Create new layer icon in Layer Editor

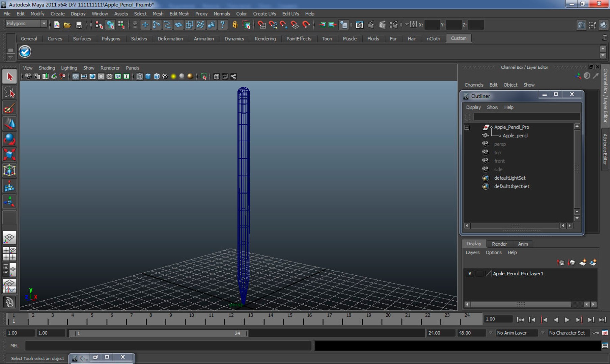(583, 262)
